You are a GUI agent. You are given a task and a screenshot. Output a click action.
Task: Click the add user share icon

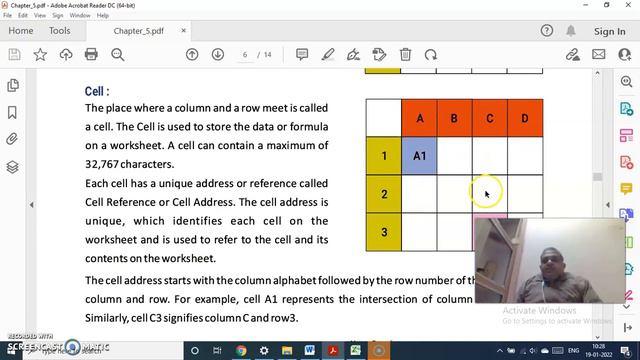[625, 55]
